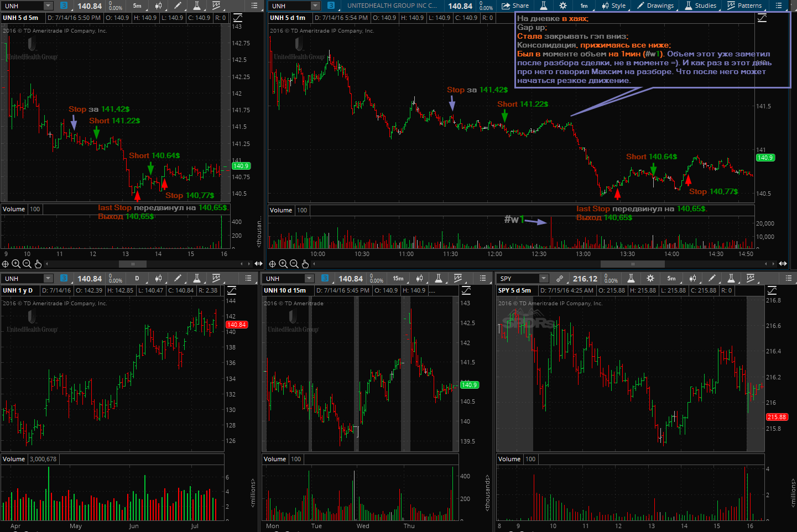
Task: Open studies flask in UNH 5m panel
Action: (196, 6)
